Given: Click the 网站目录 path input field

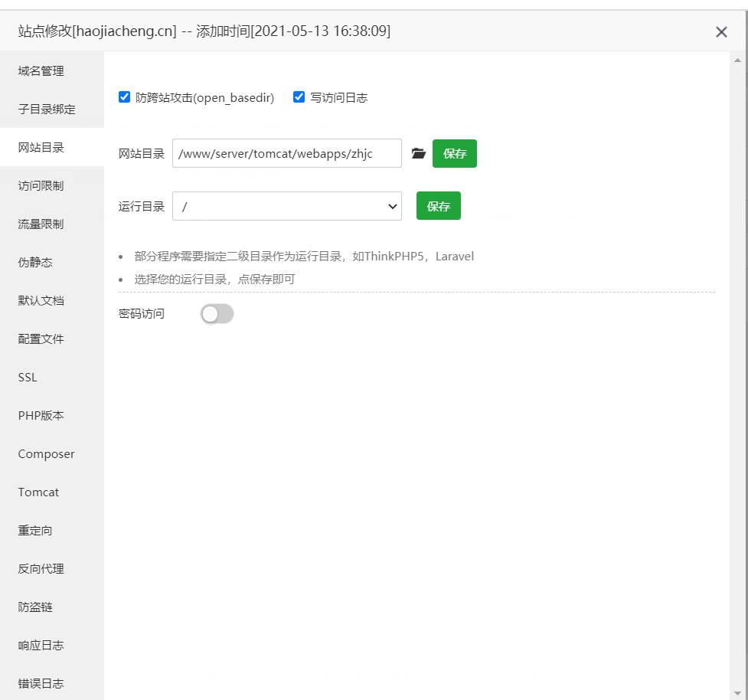Looking at the screenshot, I should click(x=287, y=153).
